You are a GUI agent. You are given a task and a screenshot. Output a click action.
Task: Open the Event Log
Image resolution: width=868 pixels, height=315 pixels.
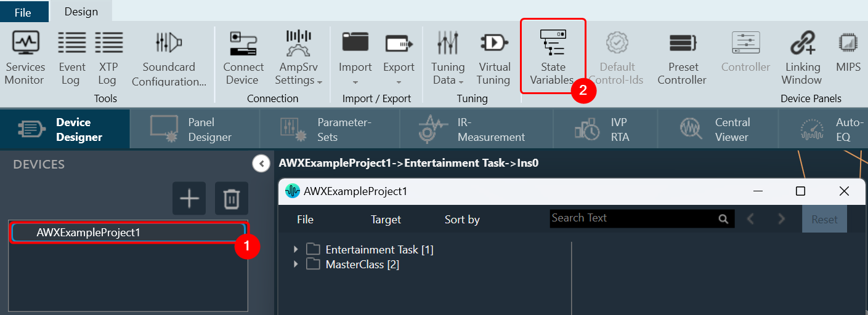[72, 58]
